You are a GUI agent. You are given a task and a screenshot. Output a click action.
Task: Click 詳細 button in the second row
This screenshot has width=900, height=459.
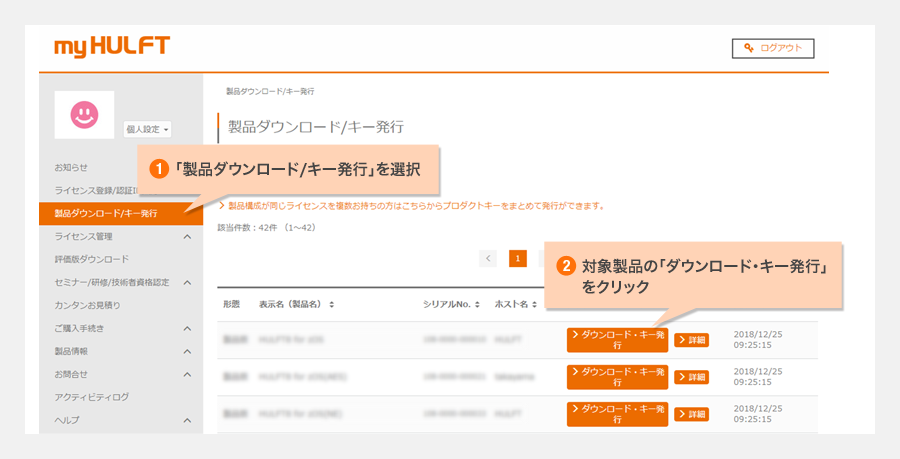click(691, 377)
